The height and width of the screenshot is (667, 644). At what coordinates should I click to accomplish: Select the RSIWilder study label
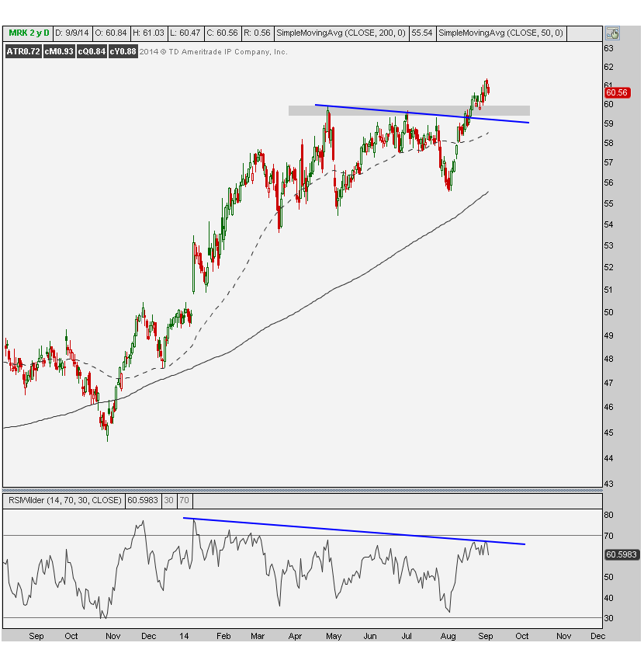click(x=65, y=500)
